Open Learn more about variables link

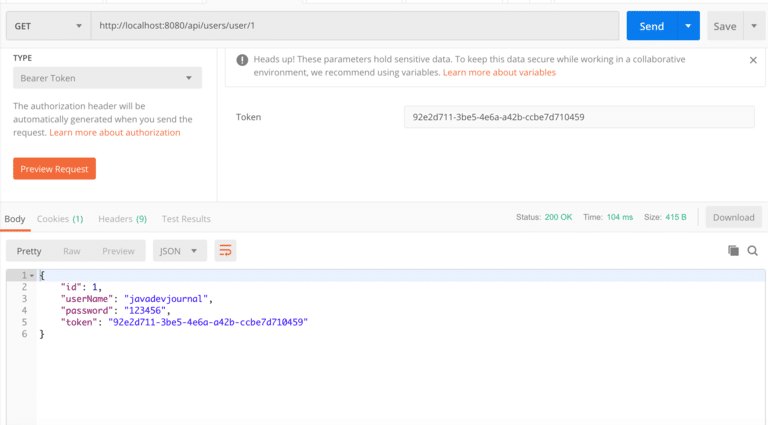499,73
